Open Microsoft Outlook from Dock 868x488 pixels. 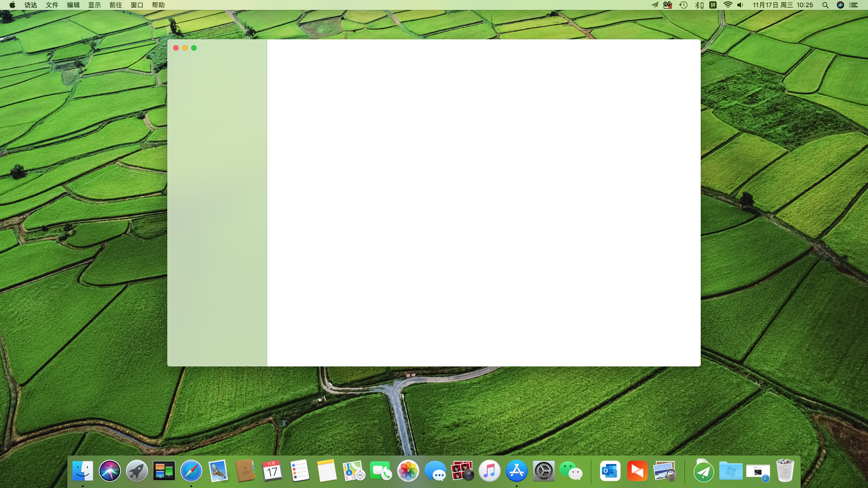(x=610, y=471)
